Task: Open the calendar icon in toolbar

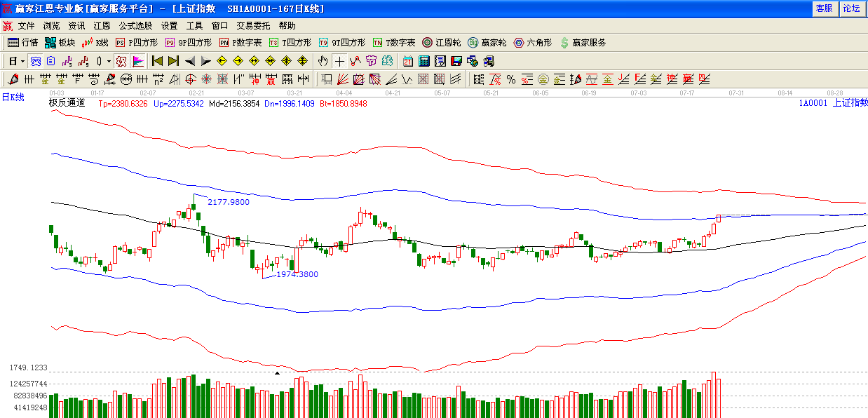Action: (406, 61)
